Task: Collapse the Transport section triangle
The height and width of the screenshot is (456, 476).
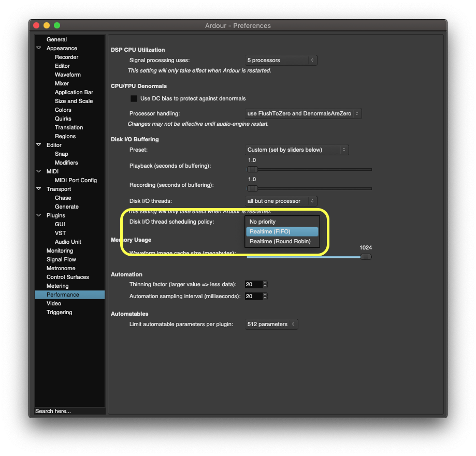Action: [x=39, y=189]
